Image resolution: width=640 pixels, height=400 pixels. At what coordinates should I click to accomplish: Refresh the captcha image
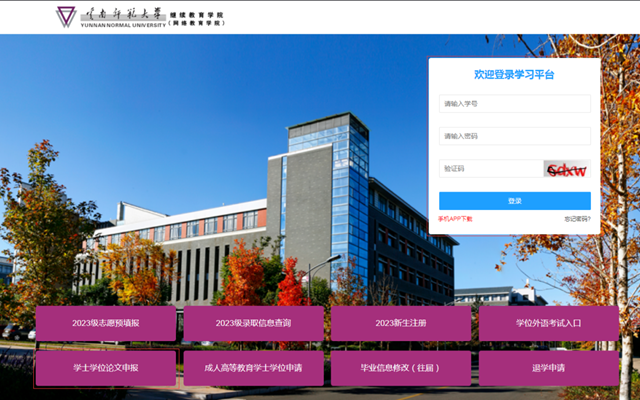(x=567, y=169)
